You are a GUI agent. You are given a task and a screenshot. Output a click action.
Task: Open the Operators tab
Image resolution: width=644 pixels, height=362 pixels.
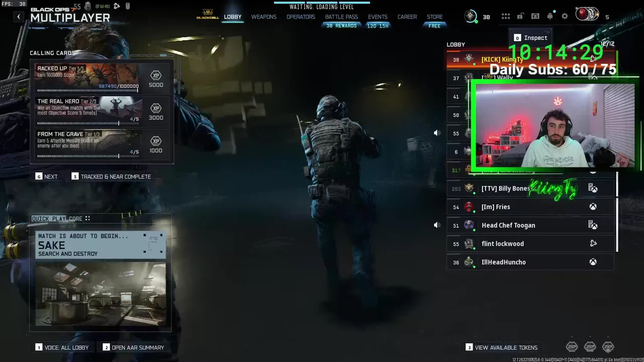(301, 17)
